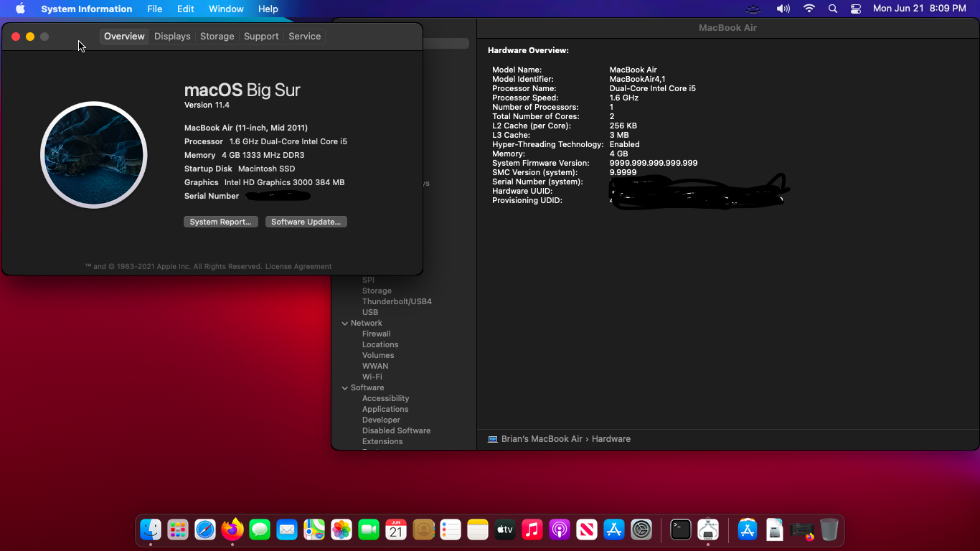Open the Applications folder stack in Dock
The height and width of the screenshot is (551, 980).
[748, 530]
